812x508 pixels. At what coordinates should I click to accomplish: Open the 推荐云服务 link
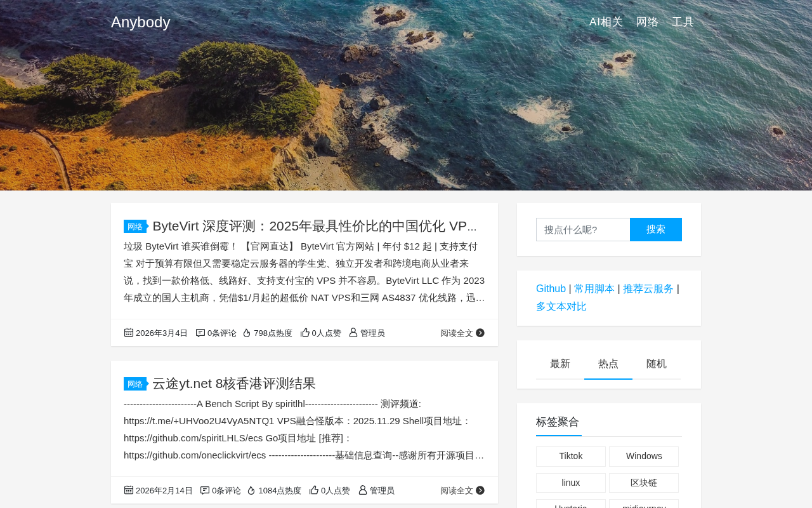coord(648,289)
